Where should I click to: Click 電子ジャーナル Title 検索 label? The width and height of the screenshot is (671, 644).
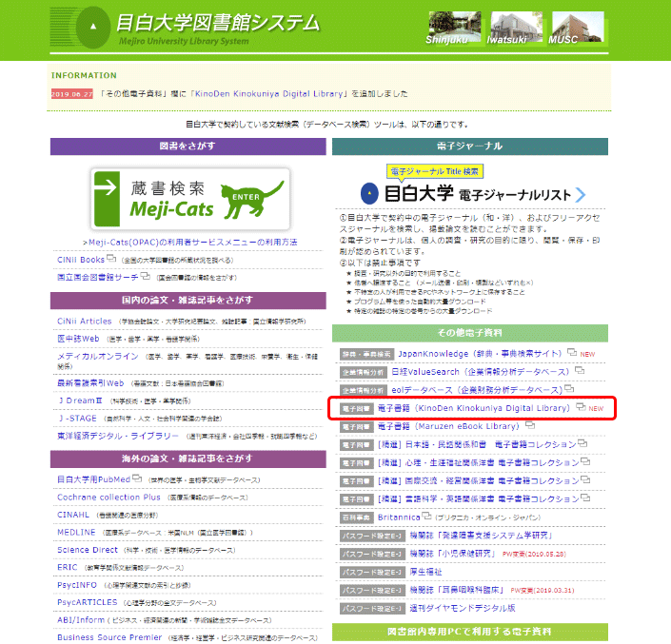point(435,171)
